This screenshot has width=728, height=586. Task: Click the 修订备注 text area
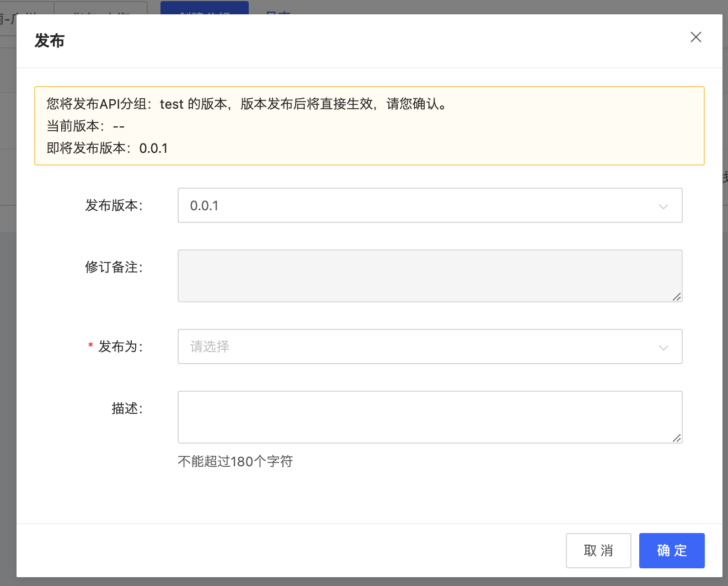click(430, 276)
